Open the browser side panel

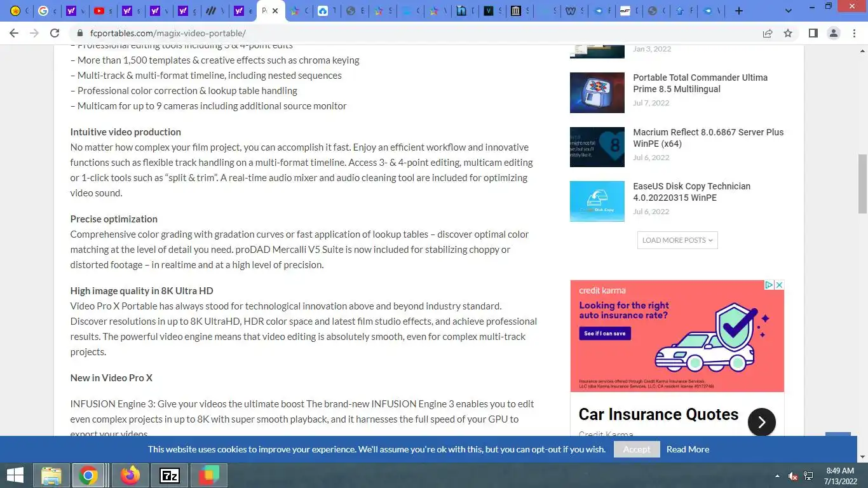click(813, 33)
